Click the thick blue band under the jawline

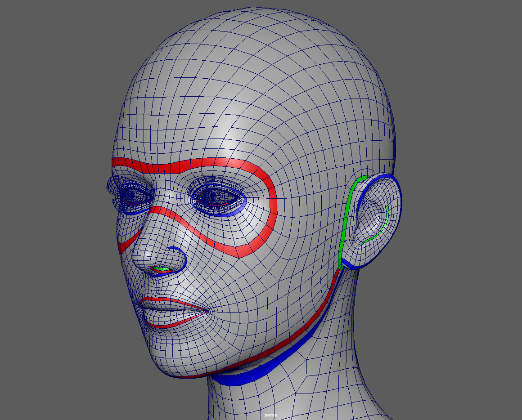[x=270, y=366]
